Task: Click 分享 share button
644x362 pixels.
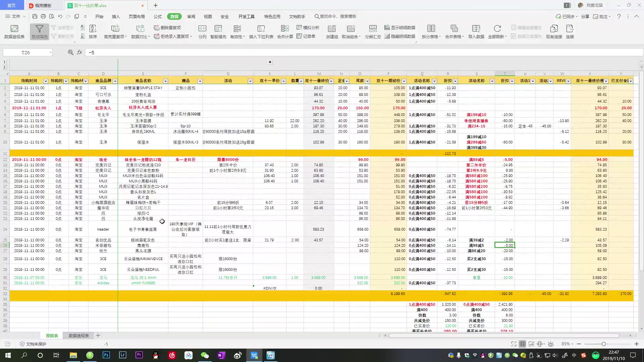Action: (x=585, y=16)
